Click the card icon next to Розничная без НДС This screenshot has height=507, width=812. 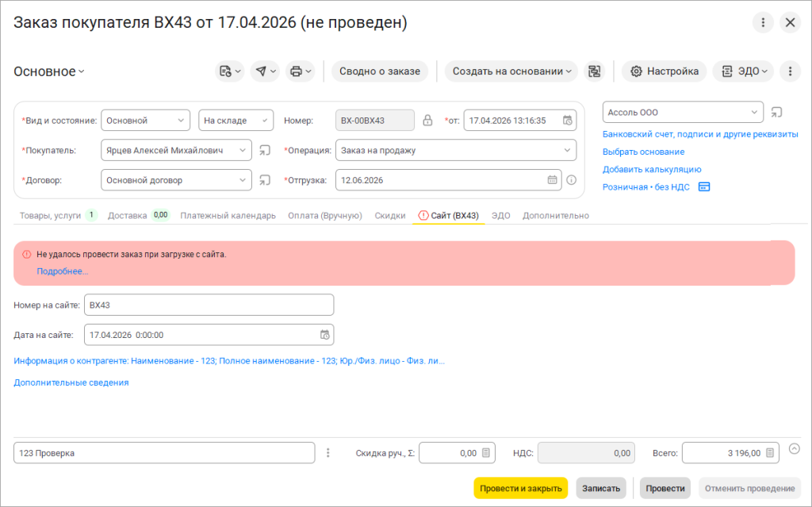(704, 187)
